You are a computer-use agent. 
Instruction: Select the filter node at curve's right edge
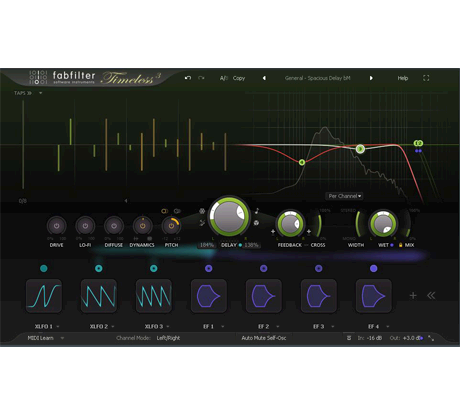click(418, 143)
